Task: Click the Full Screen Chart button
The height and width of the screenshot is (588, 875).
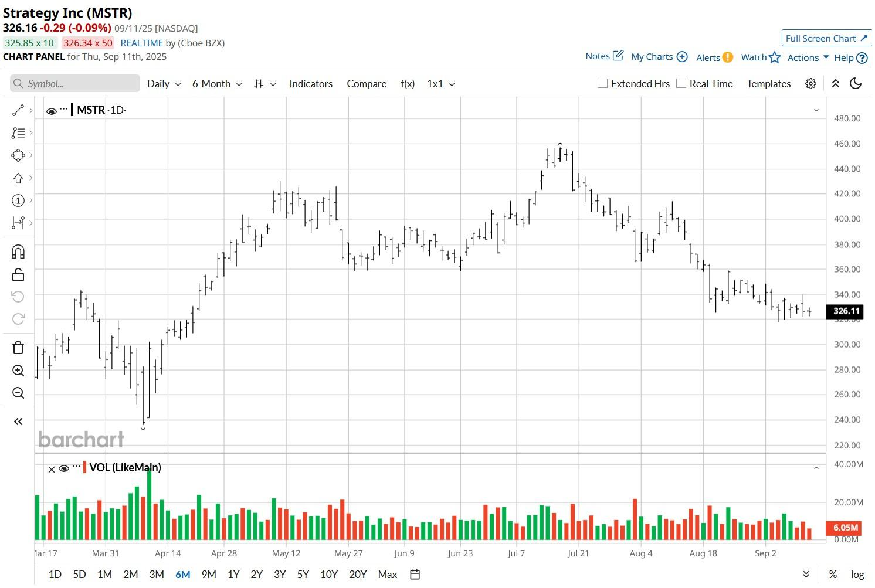Action: pyautogui.click(x=827, y=38)
